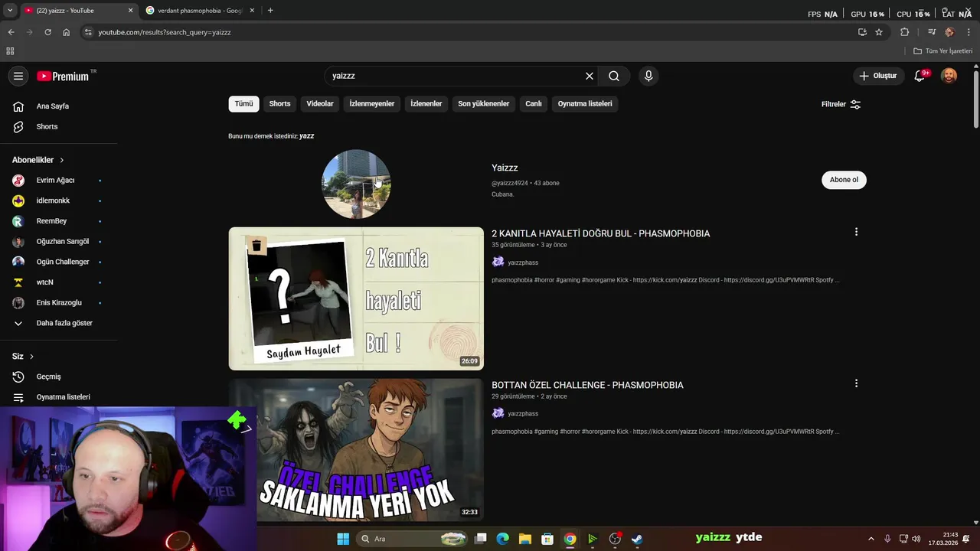Screen dimensions: 980x551
Task: Select the İzlenmeyenler filter chip
Action: (x=372, y=104)
